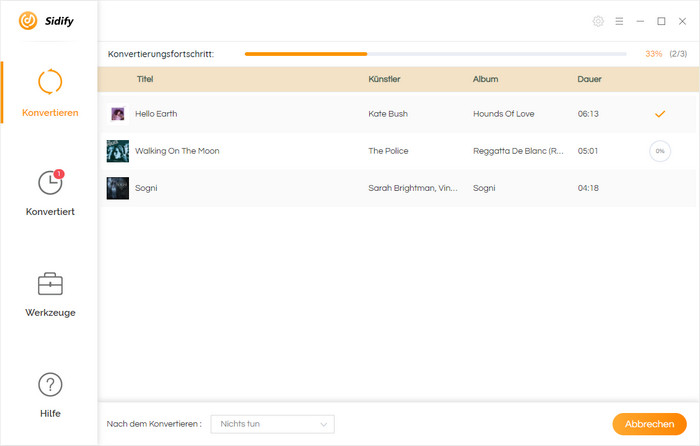Click duration 04:18
Image resolution: width=700 pixels, height=446 pixels.
pyautogui.click(x=588, y=188)
